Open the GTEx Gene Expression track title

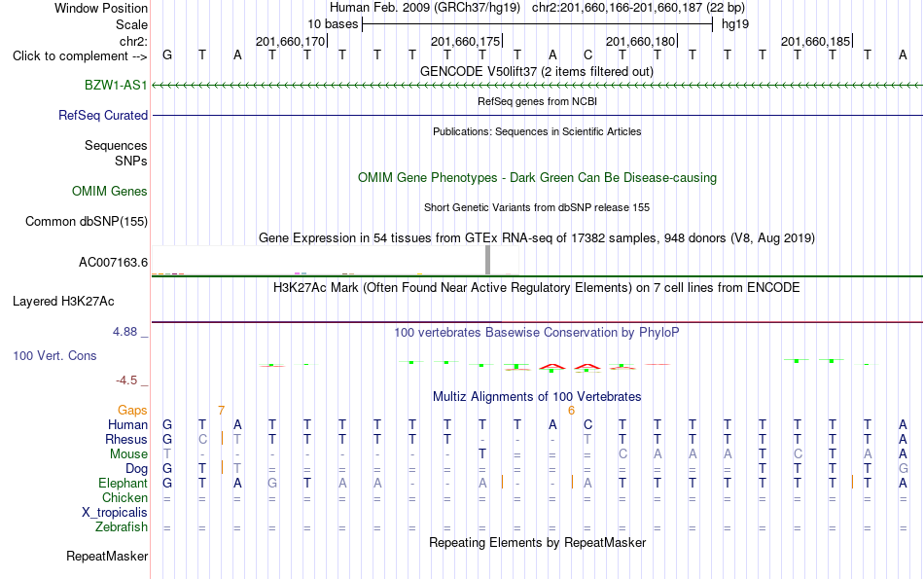pyautogui.click(x=537, y=238)
